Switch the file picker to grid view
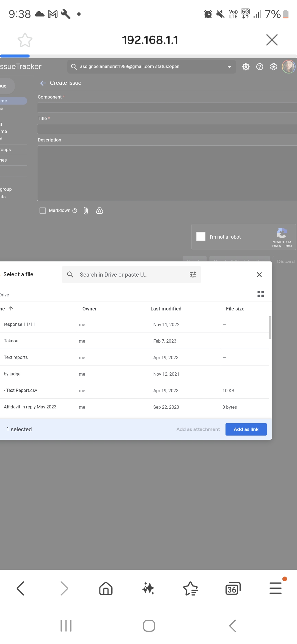Screen dimensions: 297x644 coord(260,294)
